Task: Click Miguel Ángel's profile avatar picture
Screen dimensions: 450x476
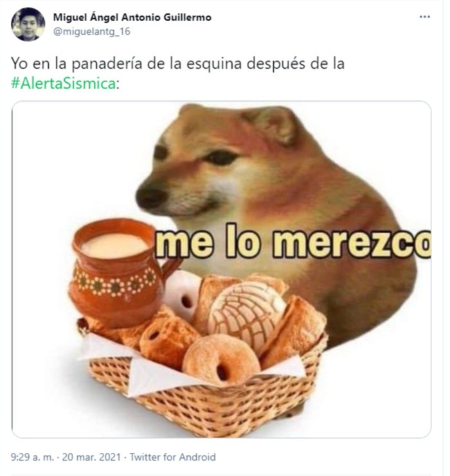Action: [x=28, y=24]
